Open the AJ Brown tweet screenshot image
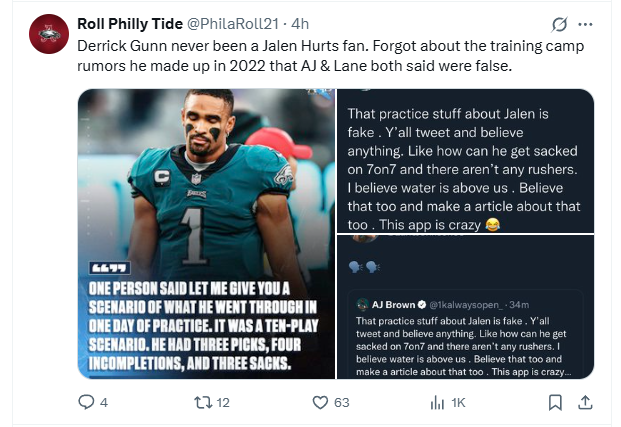Viewport: 621px width, 427px height. [x=468, y=308]
